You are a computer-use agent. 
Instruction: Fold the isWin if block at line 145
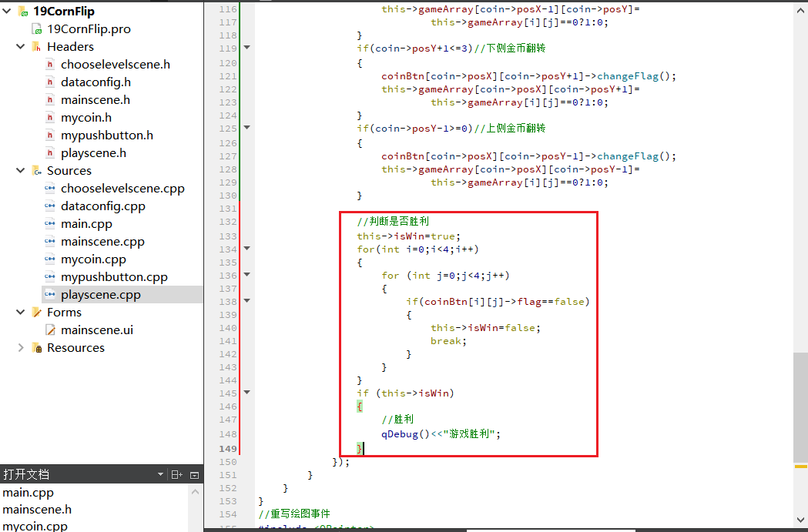tap(246, 393)
